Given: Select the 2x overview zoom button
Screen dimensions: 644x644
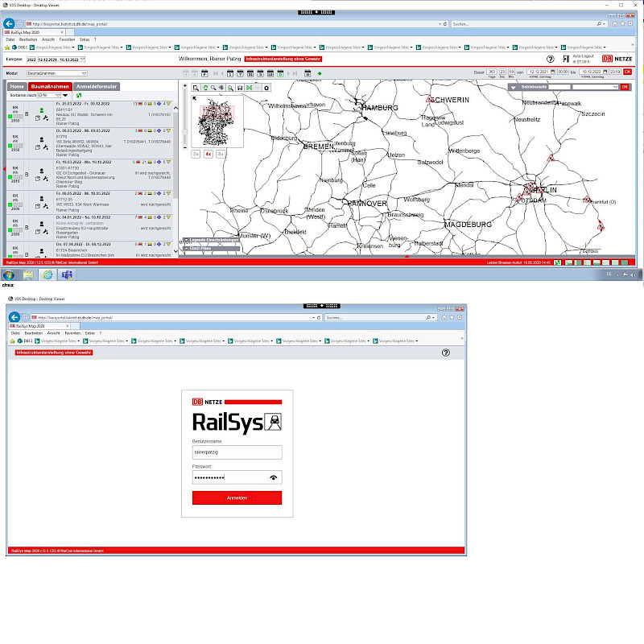Looking at the screenshot, I should [x=196, y=154].
